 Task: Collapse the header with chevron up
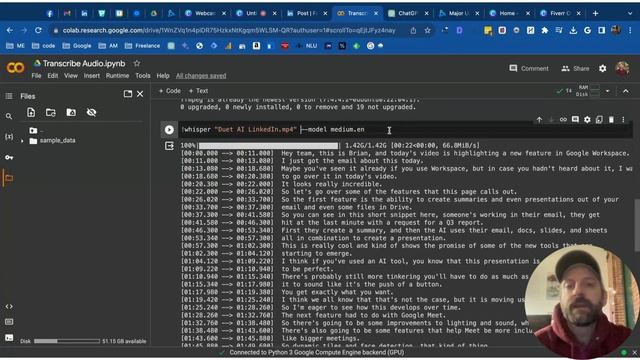pyautogui.click(x=626, y=91)
